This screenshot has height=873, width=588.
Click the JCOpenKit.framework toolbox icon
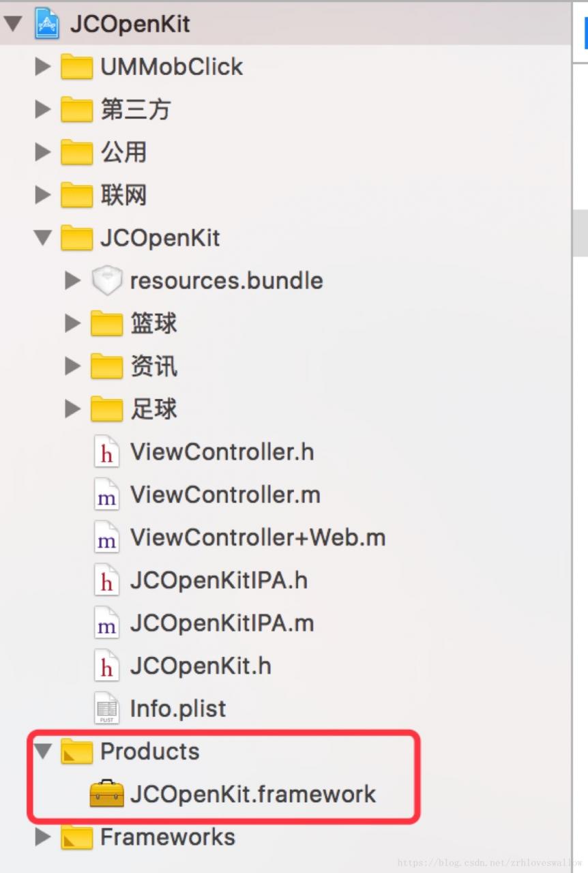(107, 795)
